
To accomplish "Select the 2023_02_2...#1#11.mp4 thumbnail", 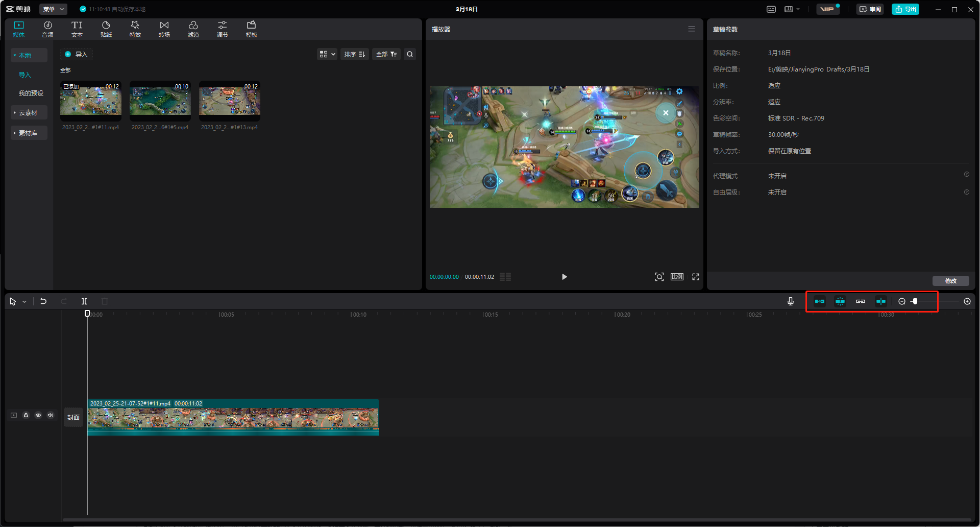I will tap(91, 101).
